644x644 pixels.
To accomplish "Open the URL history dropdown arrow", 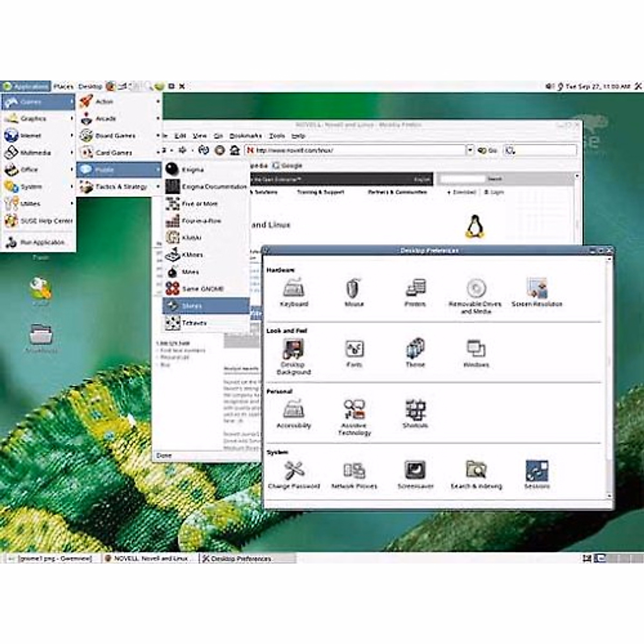I will pyautogui.click(x=470, y=151).
